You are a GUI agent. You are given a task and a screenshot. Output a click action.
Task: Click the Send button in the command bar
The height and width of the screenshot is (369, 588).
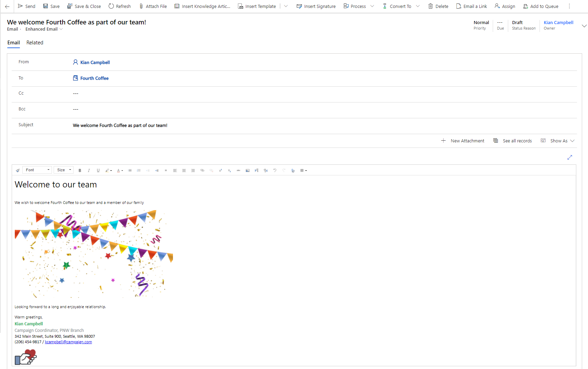coord(26,6)
